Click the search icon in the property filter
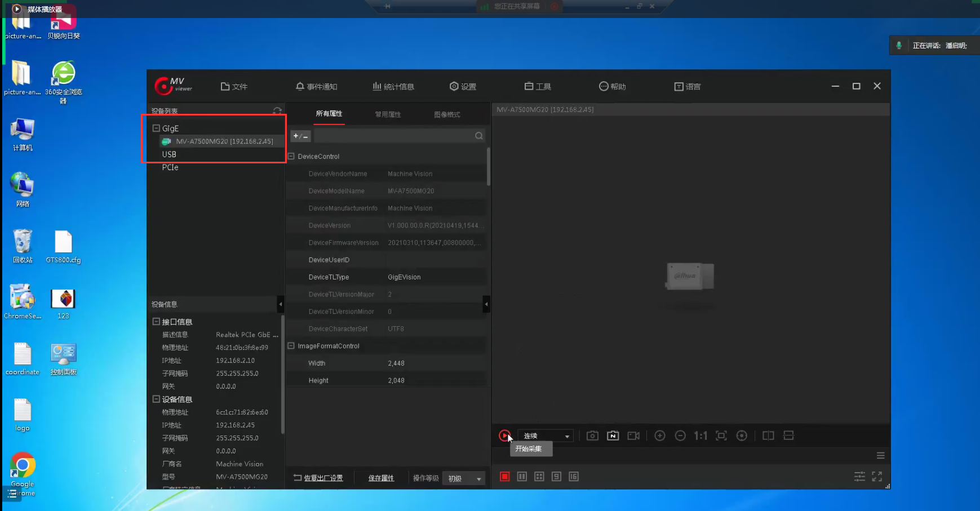 [x=478, y=136]
